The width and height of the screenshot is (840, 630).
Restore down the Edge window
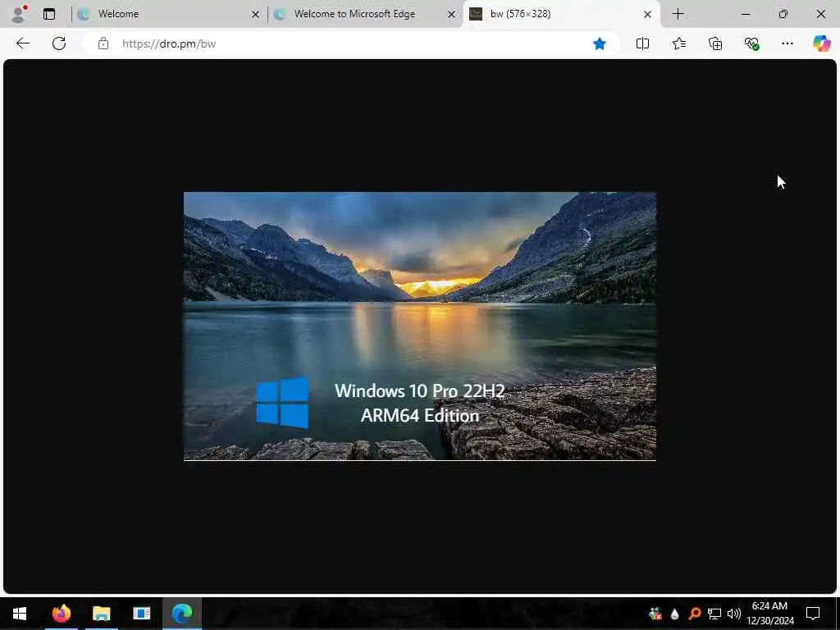(783, 14)
